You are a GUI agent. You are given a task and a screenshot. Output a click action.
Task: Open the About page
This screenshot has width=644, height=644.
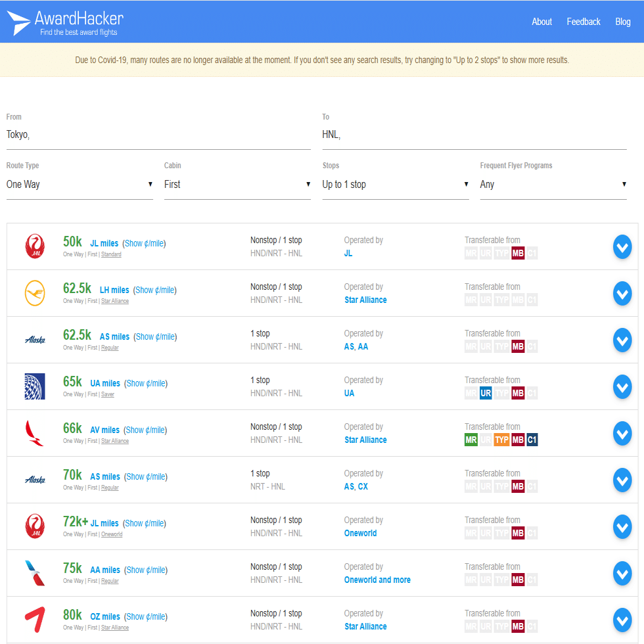[541, 22]
